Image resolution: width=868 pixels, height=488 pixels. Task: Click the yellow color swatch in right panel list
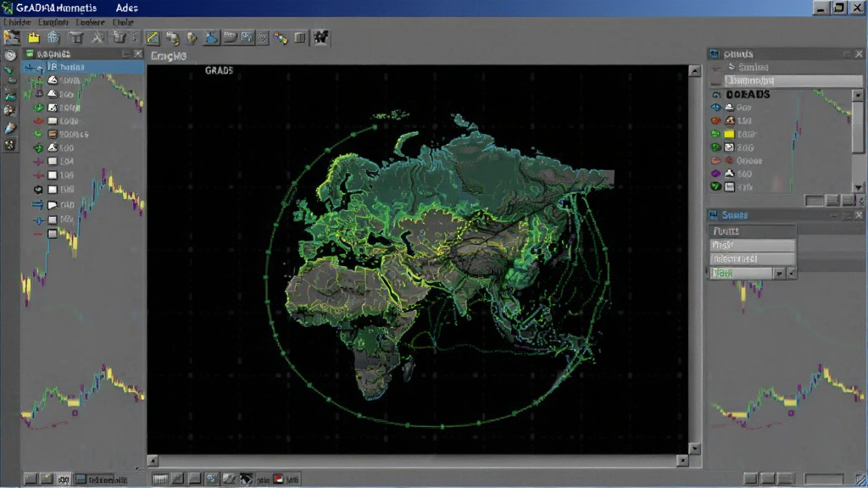(730, 134)
